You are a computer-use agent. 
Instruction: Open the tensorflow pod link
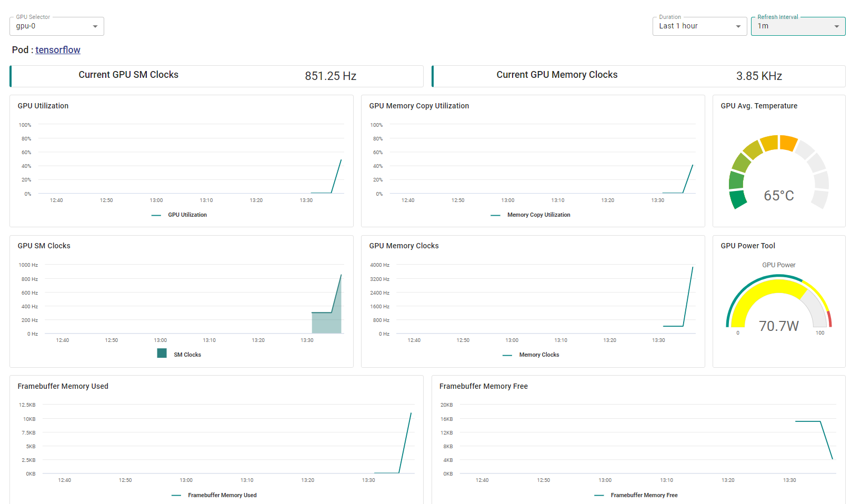coord(58,50)
